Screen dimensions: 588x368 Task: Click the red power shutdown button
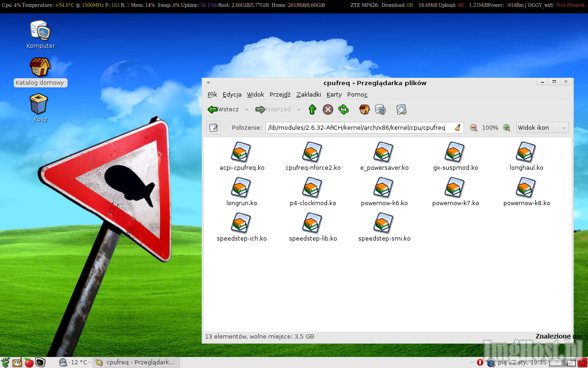tap(582, 362)
